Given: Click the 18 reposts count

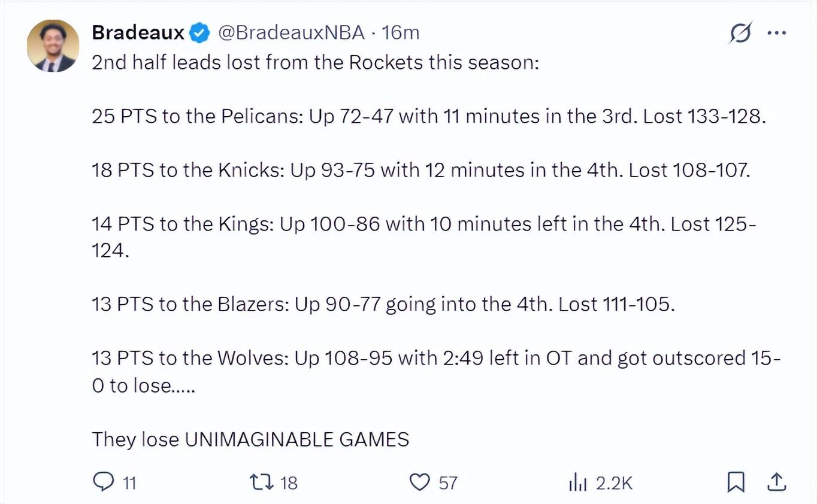Looking at the screenshot, I should point(289,483).
